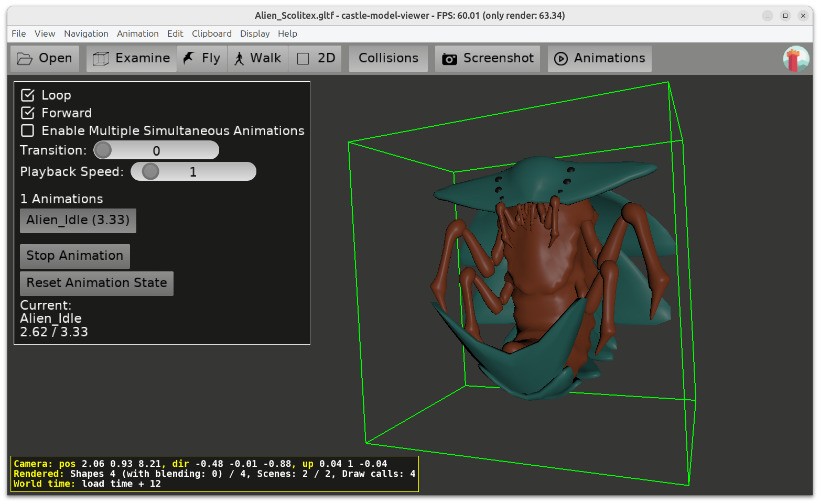Open the Navigation menu
The width and height of the screenshot is (820, 504).
(x=86, y=34)
